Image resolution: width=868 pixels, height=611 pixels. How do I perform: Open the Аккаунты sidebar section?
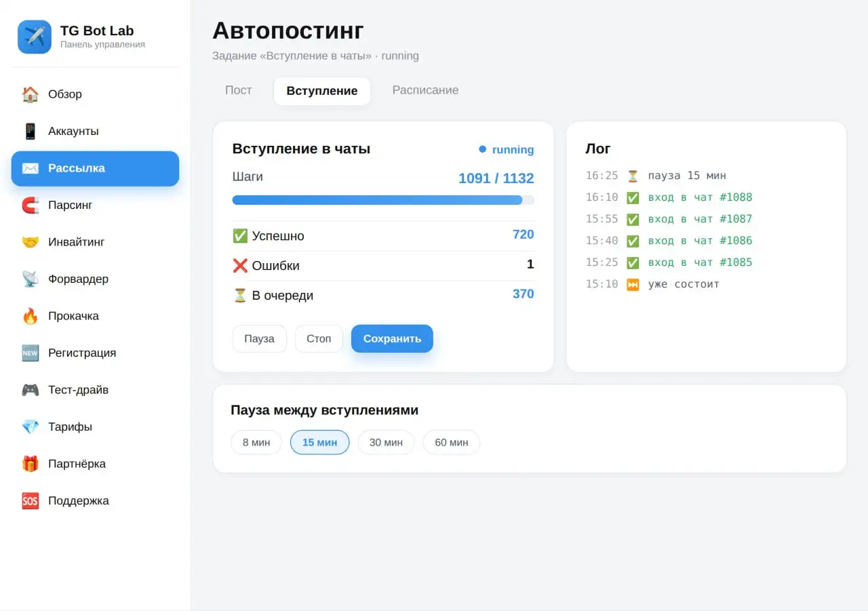pyautogui.click(x=95, y=131)
